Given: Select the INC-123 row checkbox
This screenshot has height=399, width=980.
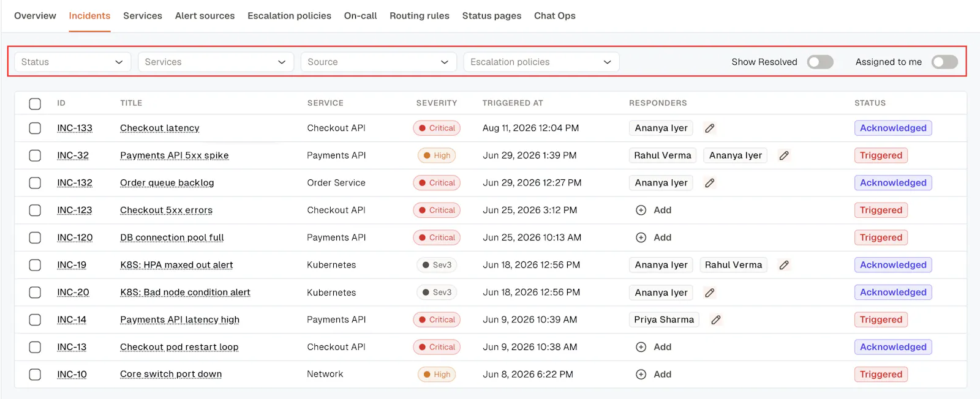Looking at the screenshot, I should [35, 210].
